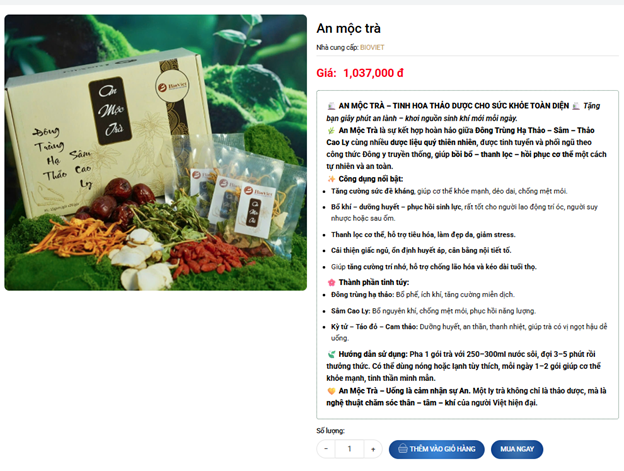Image resolution: width=624 pixels, height=471 pixels.
Task: Click the Đông trùng hạ thảo ingredient bullet
Action: (423, 295)
